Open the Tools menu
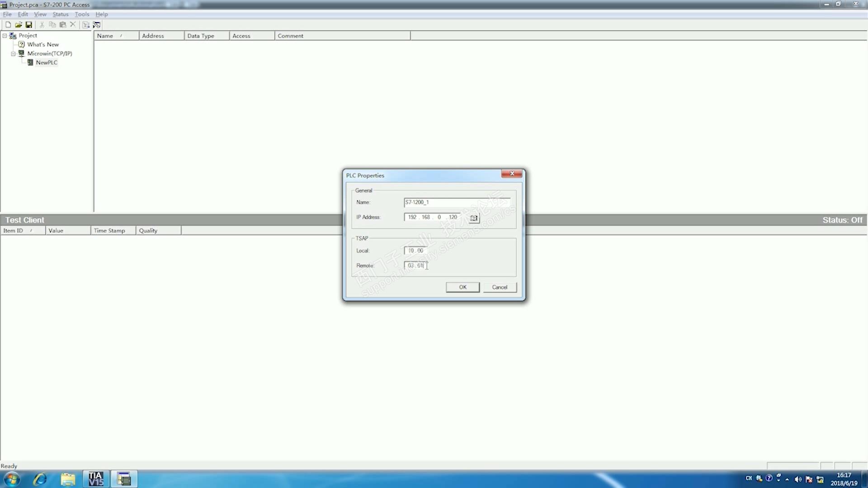This screenshot has height=488, width=868. click(82, 14)
